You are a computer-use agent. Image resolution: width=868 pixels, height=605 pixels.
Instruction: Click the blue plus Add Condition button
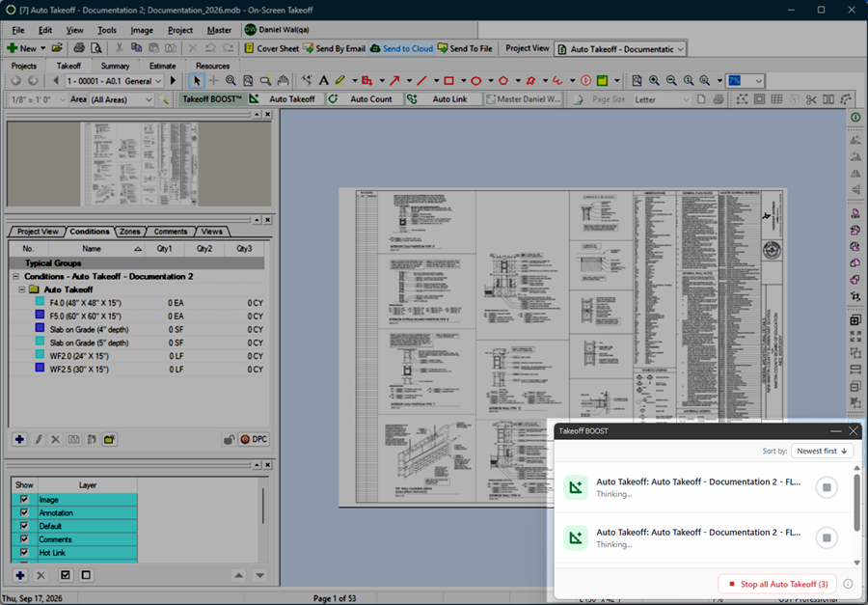click(19, 439)
